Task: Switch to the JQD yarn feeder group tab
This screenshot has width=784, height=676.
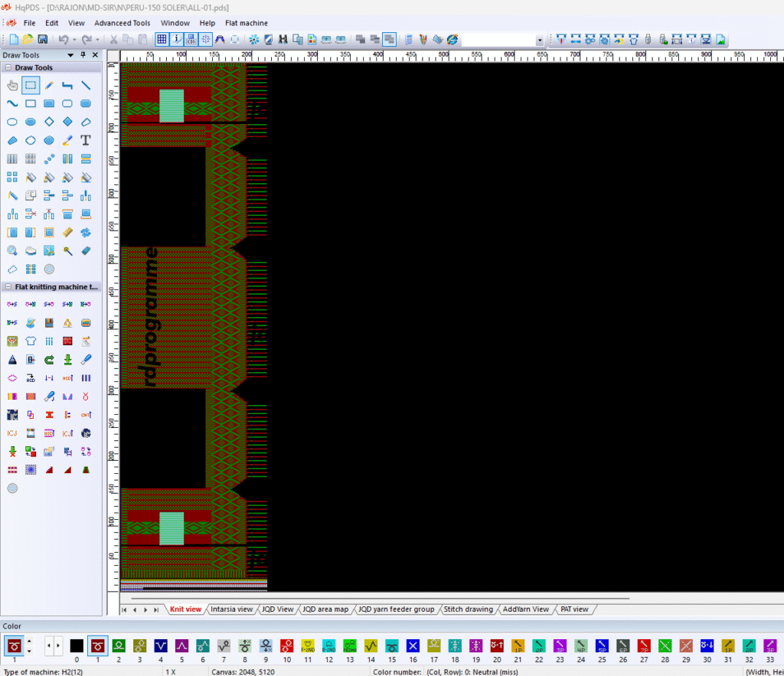Action: point(396,609)
